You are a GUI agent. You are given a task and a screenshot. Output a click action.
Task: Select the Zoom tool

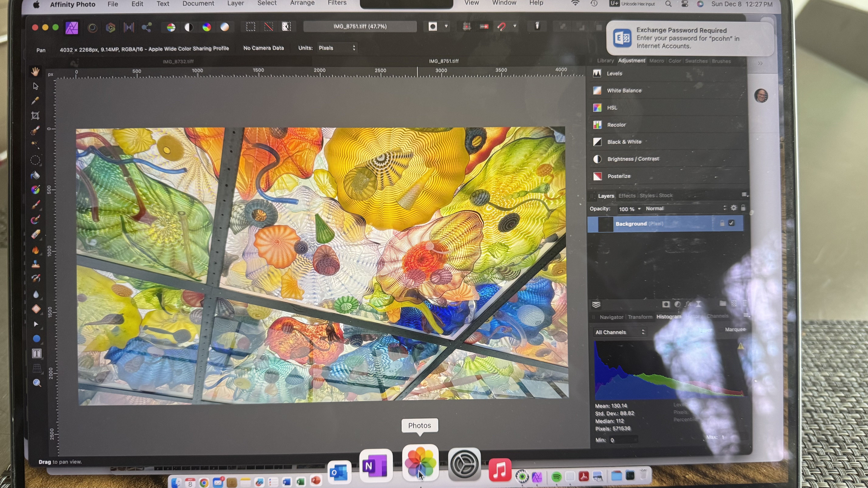pos(37,383)
